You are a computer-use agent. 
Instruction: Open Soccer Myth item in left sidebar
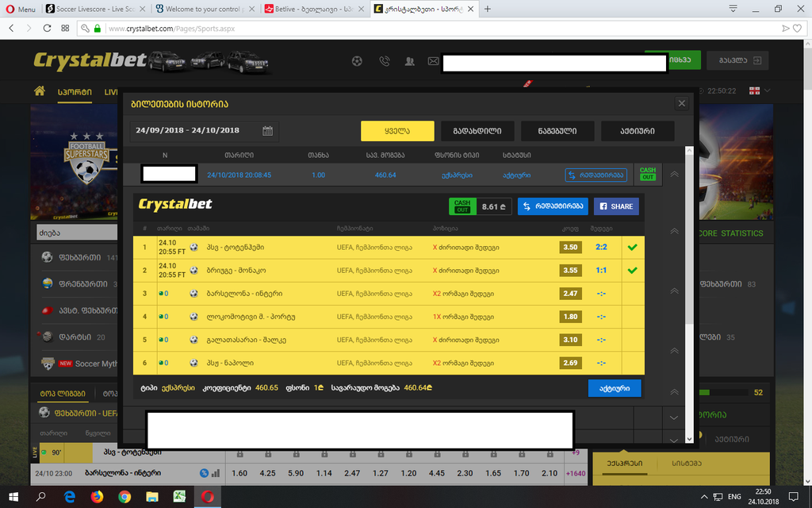pos(79,364)
